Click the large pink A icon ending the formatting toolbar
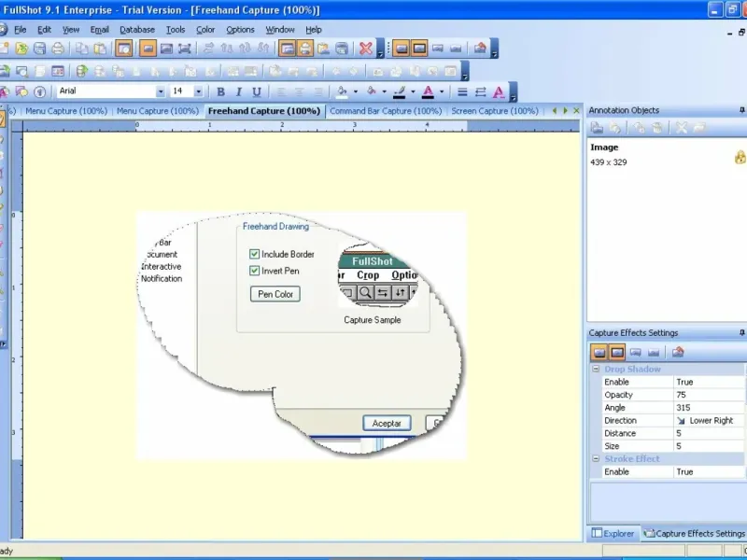Image resolution: width=747 pixels, height=560 pixels. [x=499, y=91]
